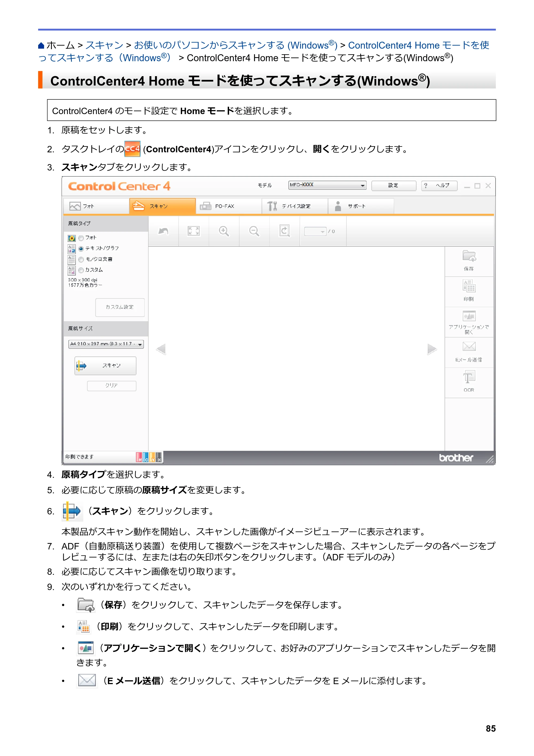Image resolution: width=534 pixels, height=756 pixels.
Task: Click the クリア button
Action: (112, 386)
